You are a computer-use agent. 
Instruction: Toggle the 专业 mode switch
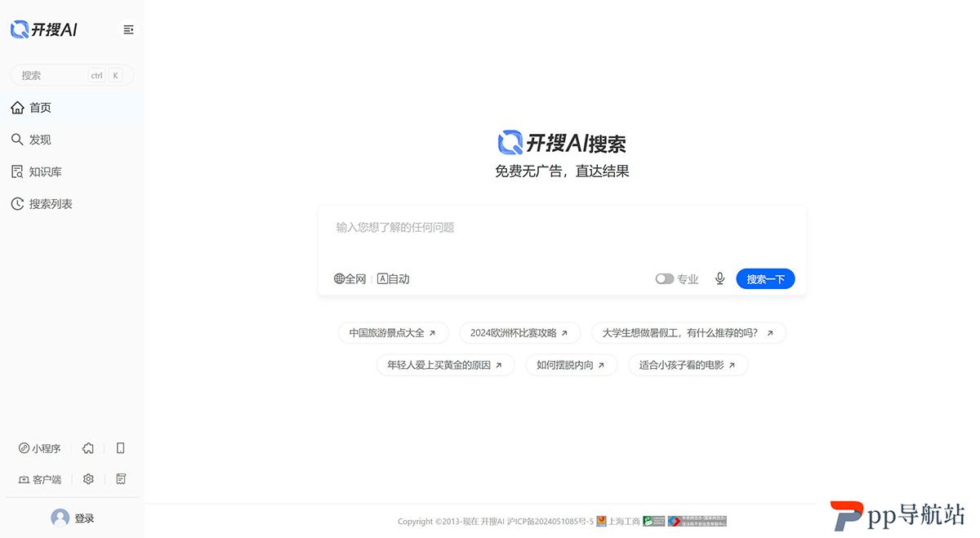(665, 279)
